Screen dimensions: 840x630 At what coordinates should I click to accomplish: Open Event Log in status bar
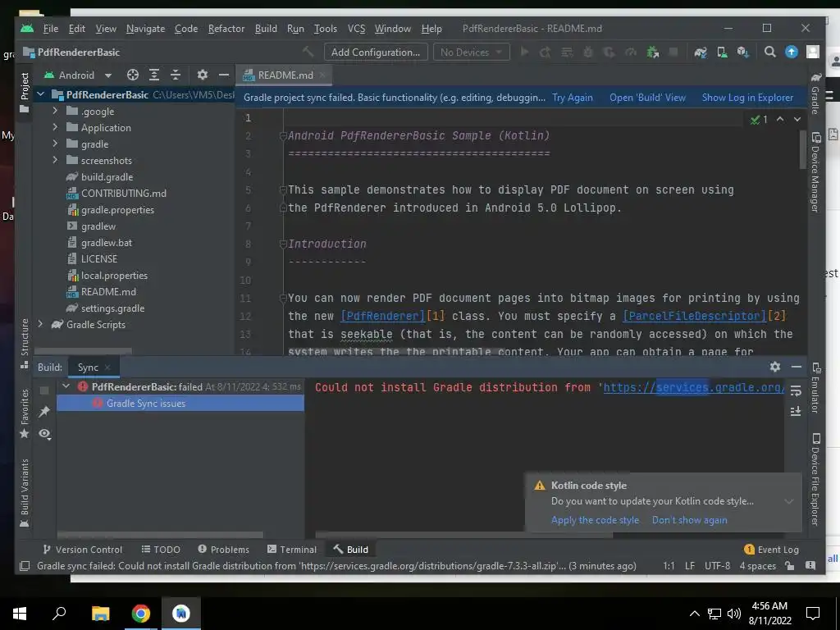pyautogui.click(x=771, y=549)
